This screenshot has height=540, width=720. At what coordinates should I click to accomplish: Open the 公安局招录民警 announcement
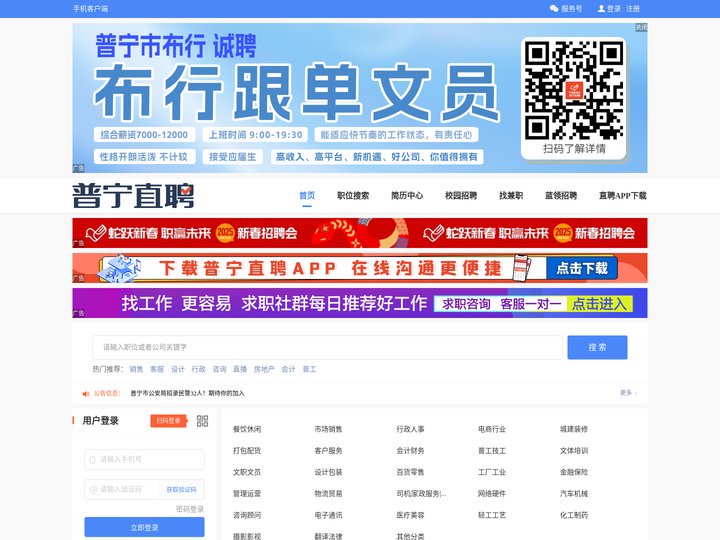pyautogui.click(x=187, y=394)
